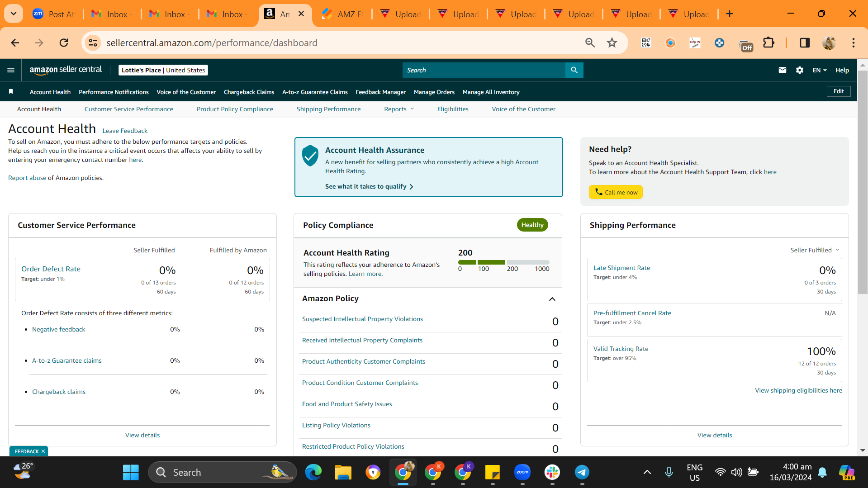Click the Account Health Rating progress bar

point(503,262)
